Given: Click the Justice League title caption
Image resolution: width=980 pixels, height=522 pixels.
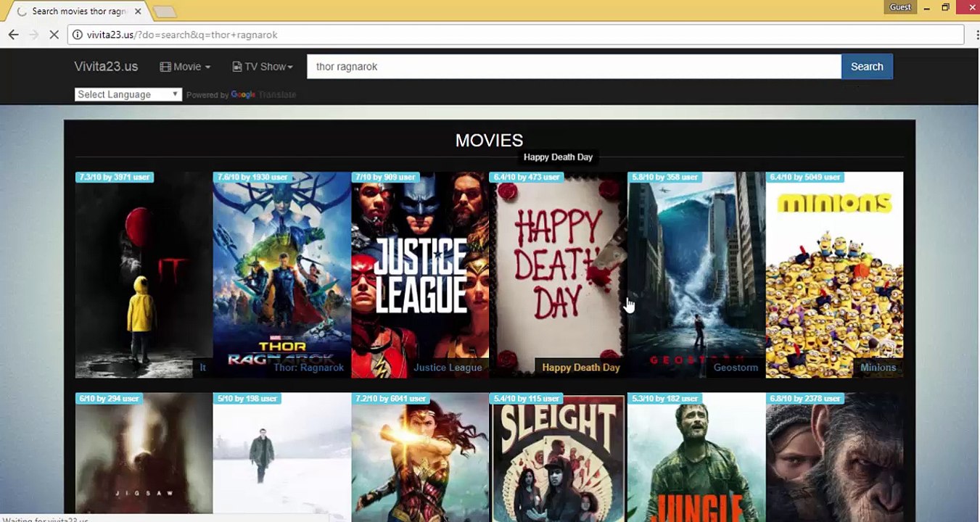Looking at the screenshot, I should pyautogui.click(x=448, y=368).
